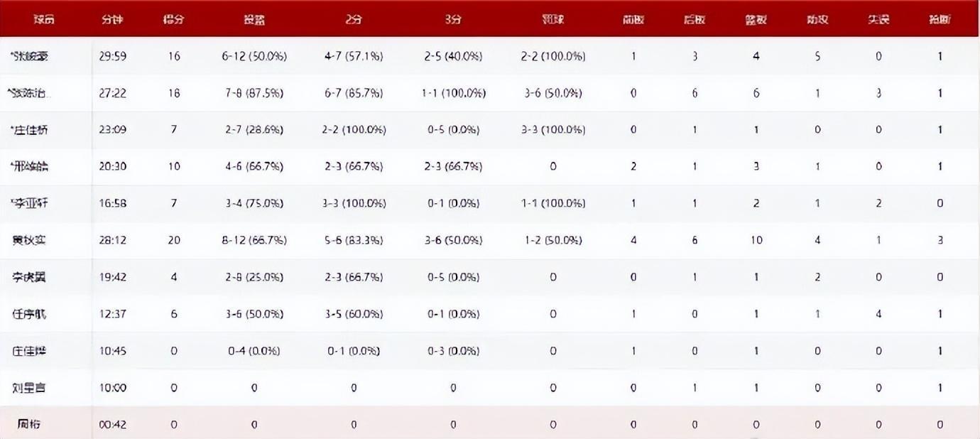Screen dimensions: 980x439
Task: Select the 3-6 (50.0%) free throw cell
Action: (x=552, y=93)
